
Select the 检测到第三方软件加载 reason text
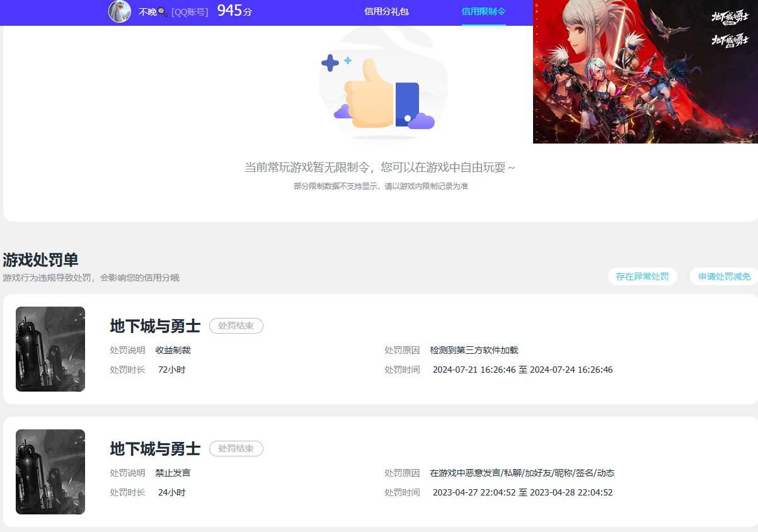tap(474, 350)
